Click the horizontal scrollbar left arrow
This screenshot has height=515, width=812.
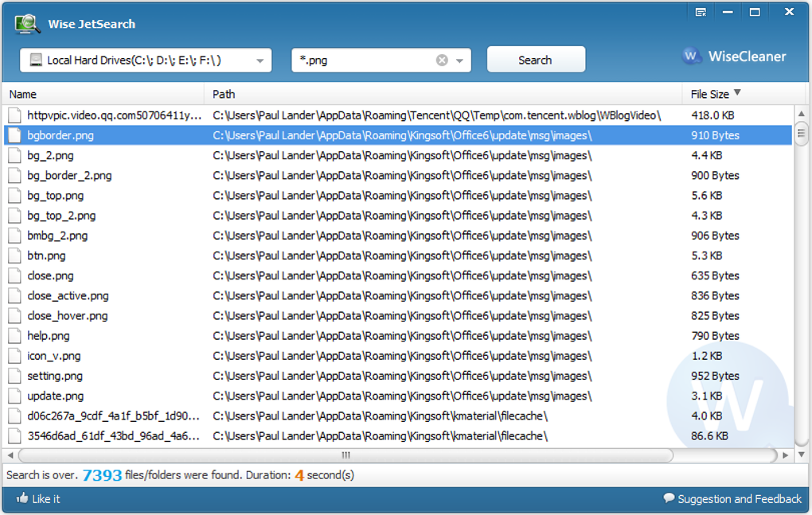pyautogui.click(x=10, y=455)
